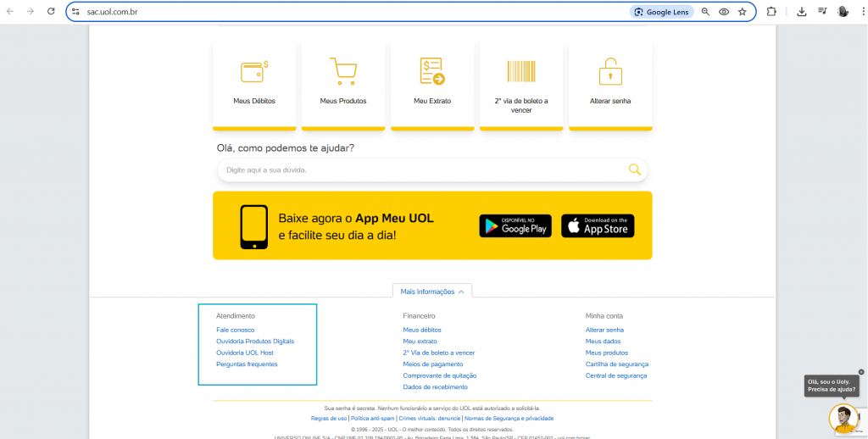Screen dimensions: 868x439
Task: Click the phone illustration in app banner
Action: click(254, 227)
